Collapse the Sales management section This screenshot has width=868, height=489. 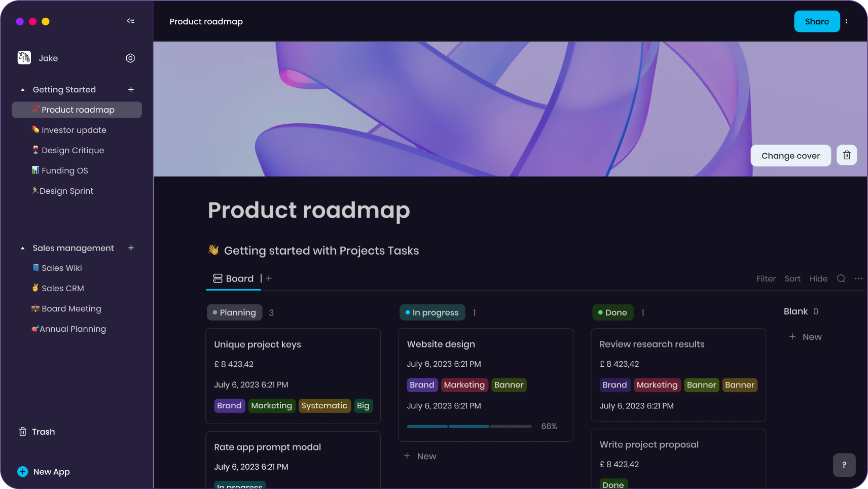(x=22, y=248)
